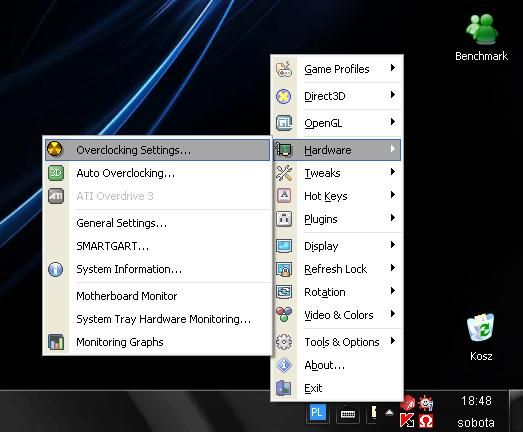Open Overclocking Settings menu entry
This screenshot has height=432, width=523.
point(157,150)
